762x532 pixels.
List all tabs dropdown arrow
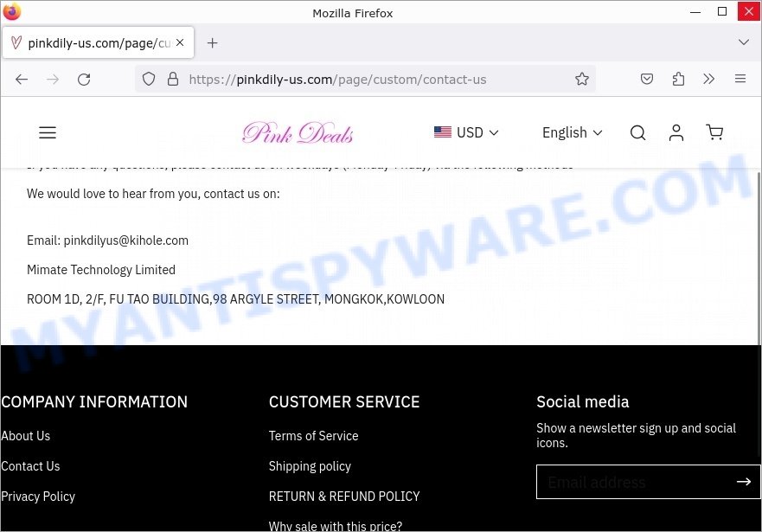(744, 42)
